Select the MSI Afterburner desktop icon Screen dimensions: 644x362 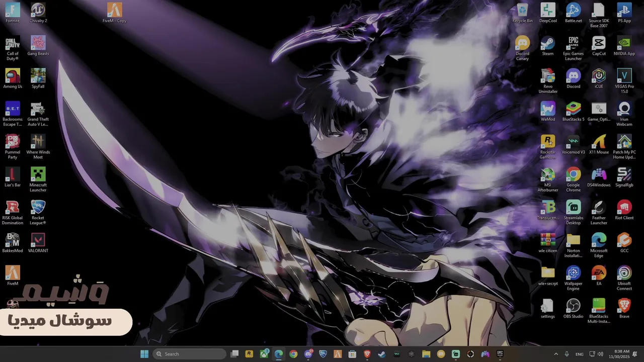click(548, 179)
